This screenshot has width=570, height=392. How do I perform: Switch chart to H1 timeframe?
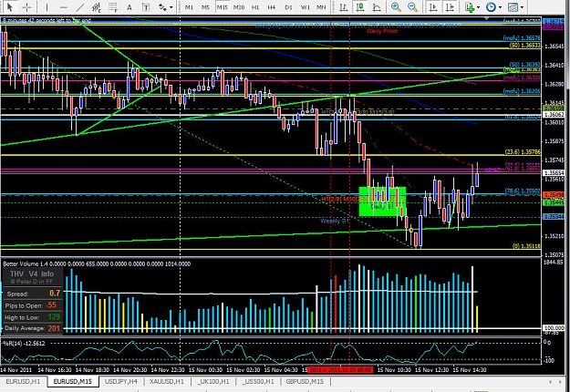click(x=255, y=7)
